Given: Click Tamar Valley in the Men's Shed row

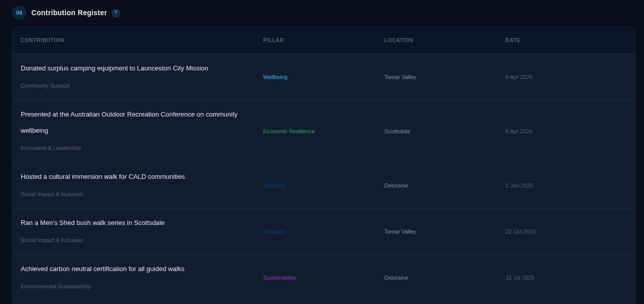Looking at the screenshot, I should [400, 232].
